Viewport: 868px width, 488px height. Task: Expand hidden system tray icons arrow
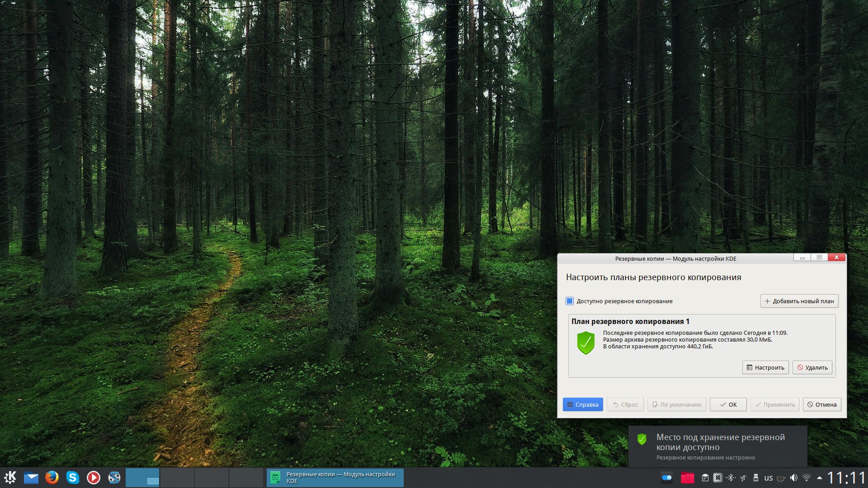point(819,478)
